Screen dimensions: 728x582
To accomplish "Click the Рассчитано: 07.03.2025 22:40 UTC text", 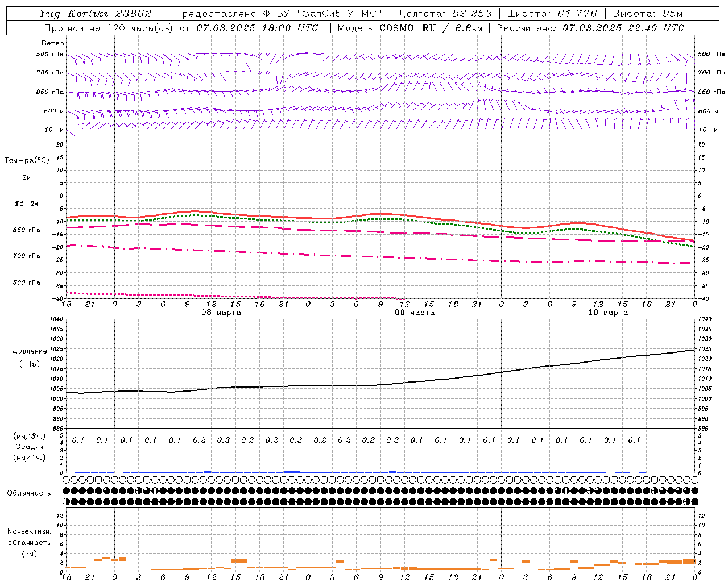I will coord(590,28).
